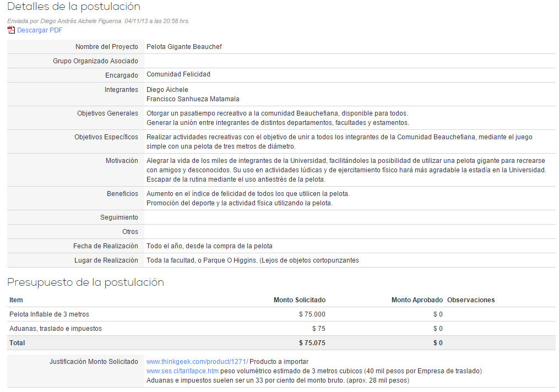Click the 'Monto Aprobado' column header
This screenshot has height=392, width=559.
pos(416,300)
